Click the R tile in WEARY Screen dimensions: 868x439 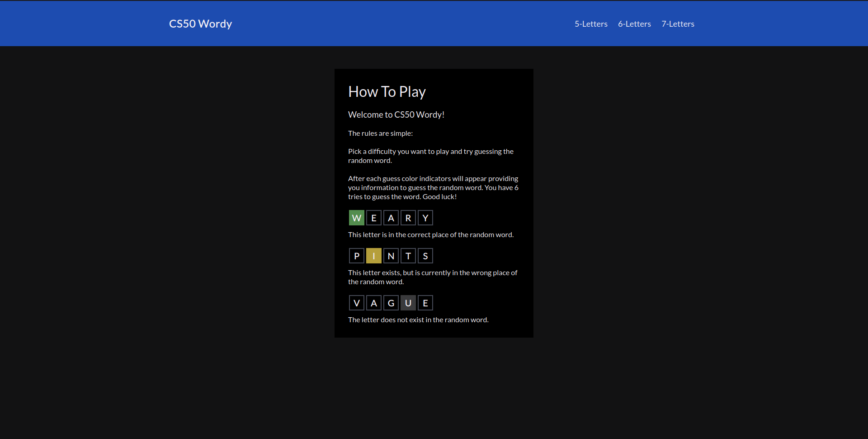tap(408, 218)
